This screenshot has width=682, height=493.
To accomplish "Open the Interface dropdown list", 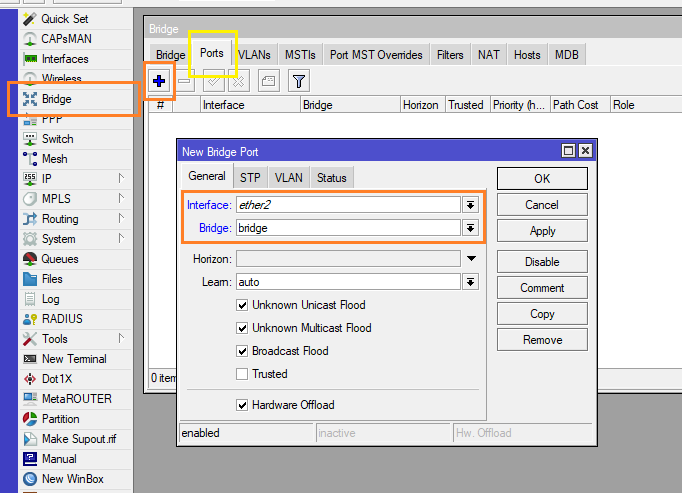I will (471, 204).
